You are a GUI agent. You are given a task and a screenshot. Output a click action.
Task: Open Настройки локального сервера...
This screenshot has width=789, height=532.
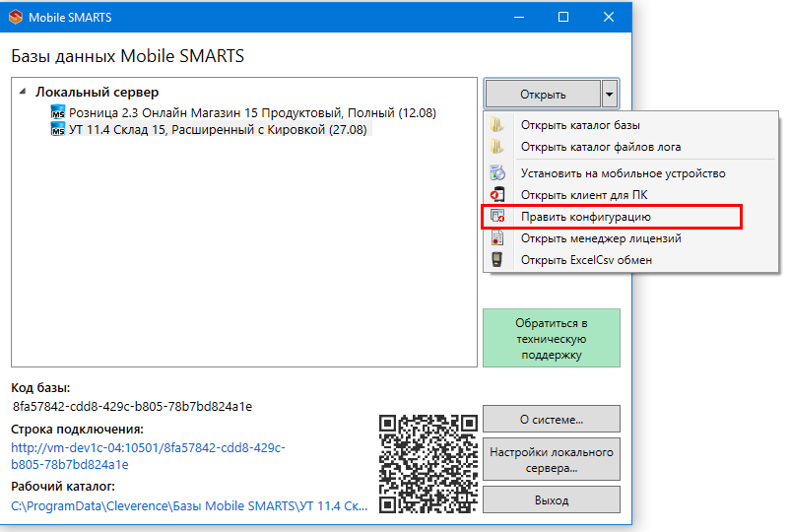coord(552,459)
